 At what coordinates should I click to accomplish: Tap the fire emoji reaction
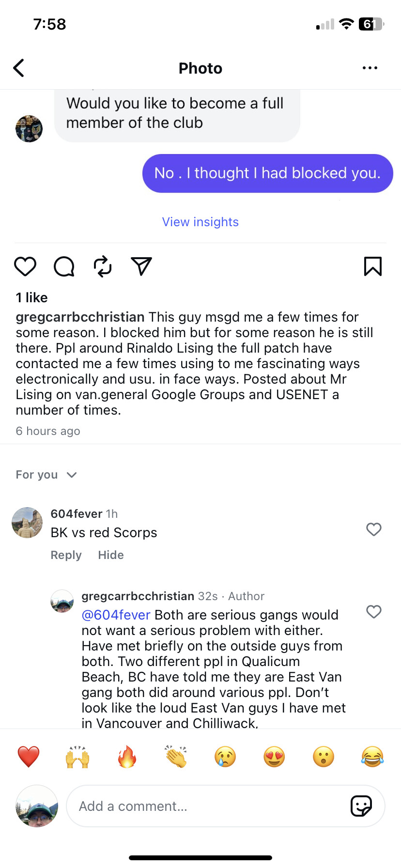pos(127,757)
